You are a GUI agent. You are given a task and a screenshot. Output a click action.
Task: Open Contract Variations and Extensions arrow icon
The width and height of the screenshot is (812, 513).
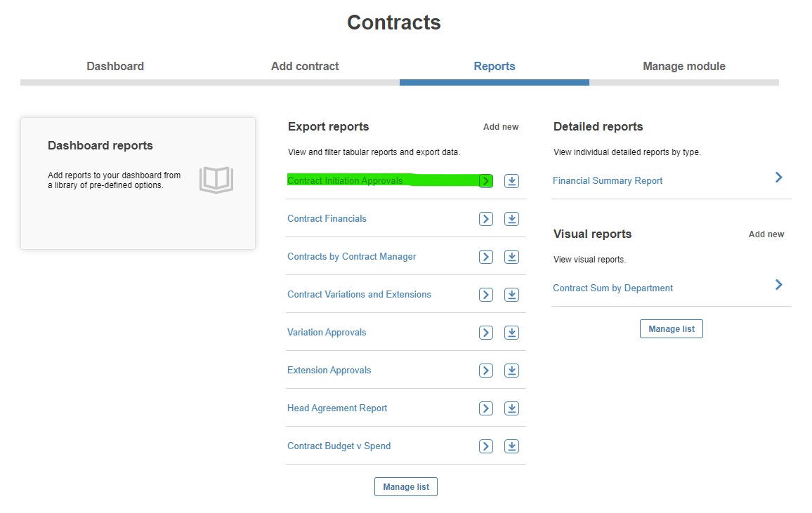486,294
